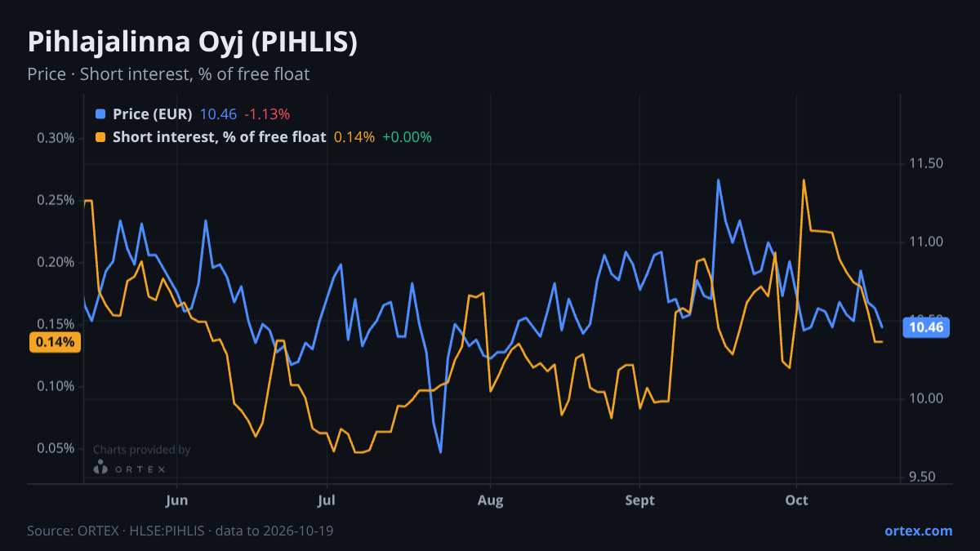Click the +0.00% short interest change value
Viewport: 980px width, 551px height.
click(407, 137)
